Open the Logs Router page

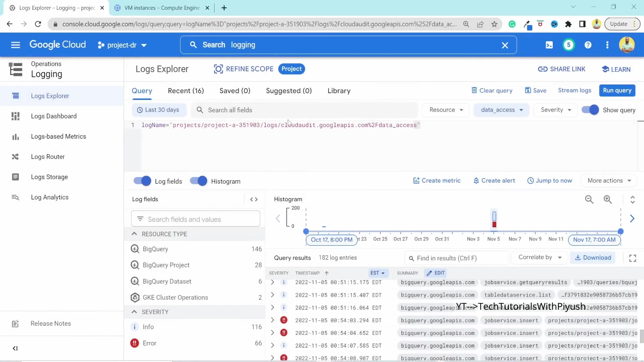pyautogui.click(x=48, y=157)
